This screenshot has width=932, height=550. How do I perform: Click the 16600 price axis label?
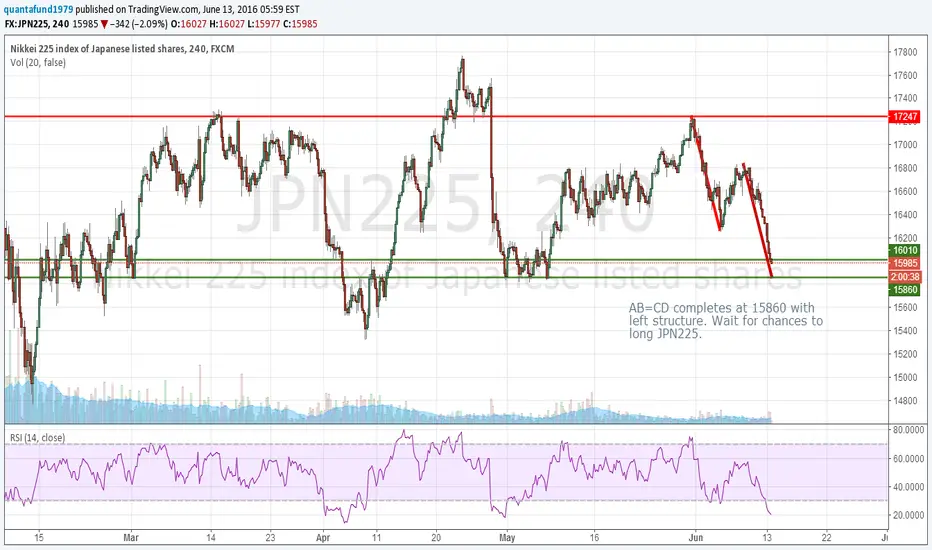click(905, 191)
